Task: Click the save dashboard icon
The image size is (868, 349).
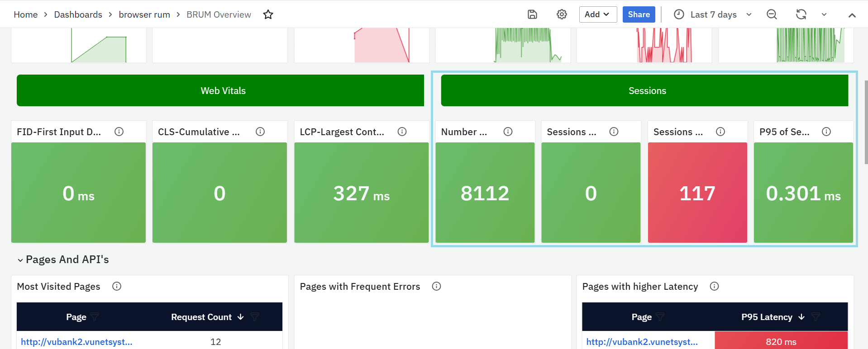Action: click(x=532, y=14)
